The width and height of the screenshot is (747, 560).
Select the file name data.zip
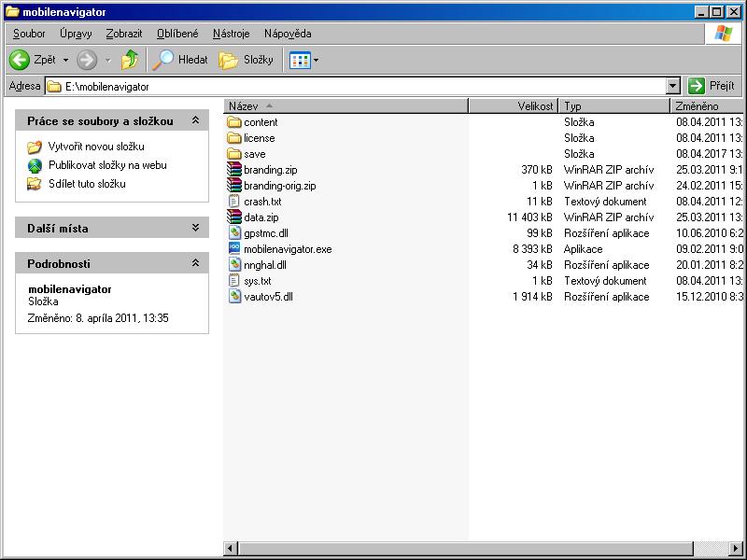click(x=261, y=217)
